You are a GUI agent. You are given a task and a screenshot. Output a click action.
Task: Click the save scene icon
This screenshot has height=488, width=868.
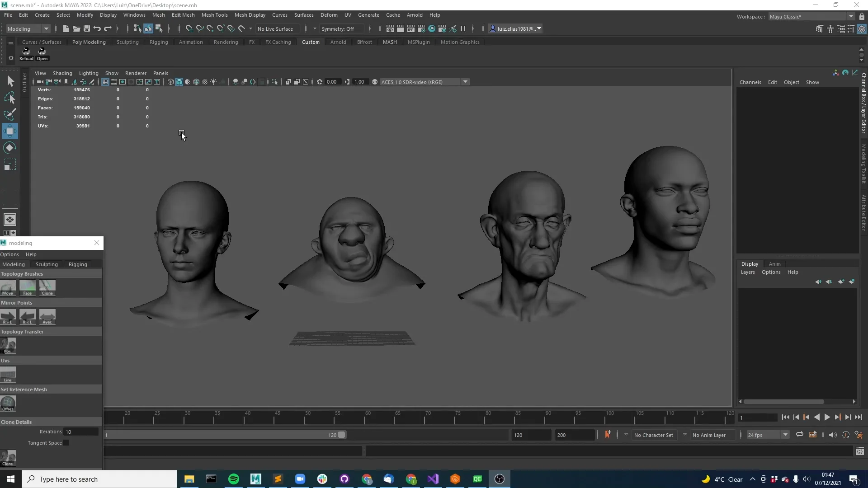click(x=87, y=28)
